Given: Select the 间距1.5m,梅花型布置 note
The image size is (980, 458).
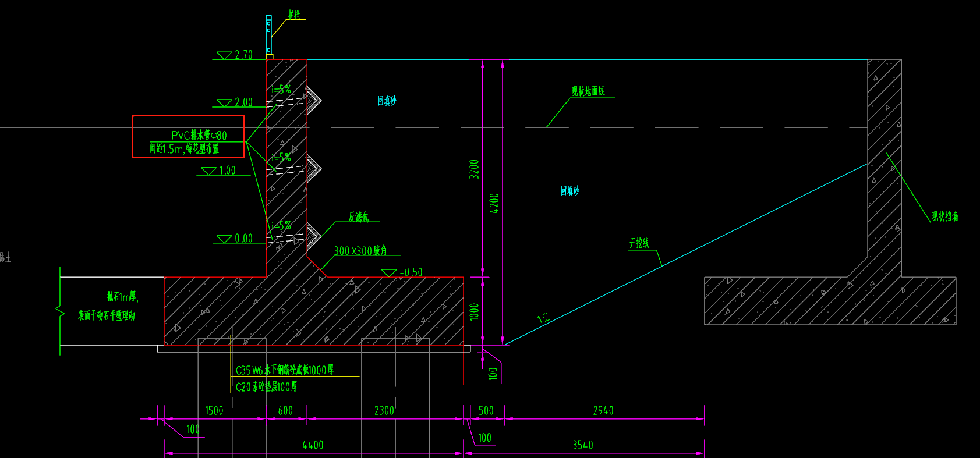Looking at the screenshot, I should point(184,148).
